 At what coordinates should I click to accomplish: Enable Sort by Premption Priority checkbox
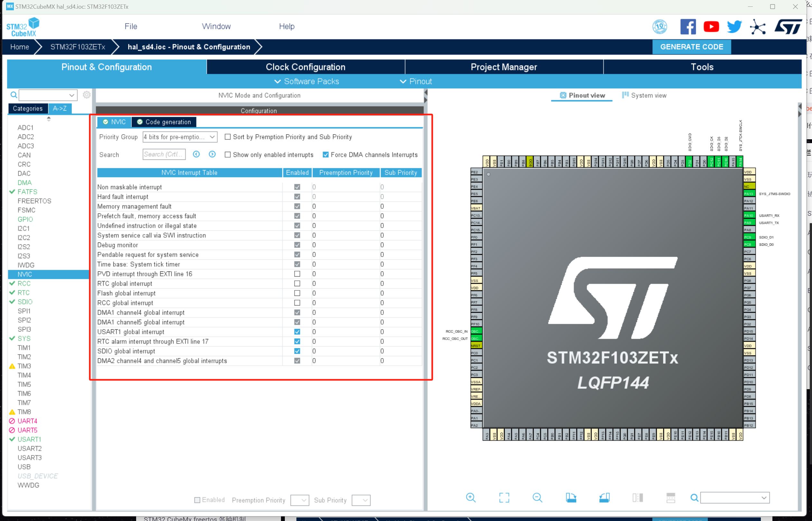click(228, 137)
